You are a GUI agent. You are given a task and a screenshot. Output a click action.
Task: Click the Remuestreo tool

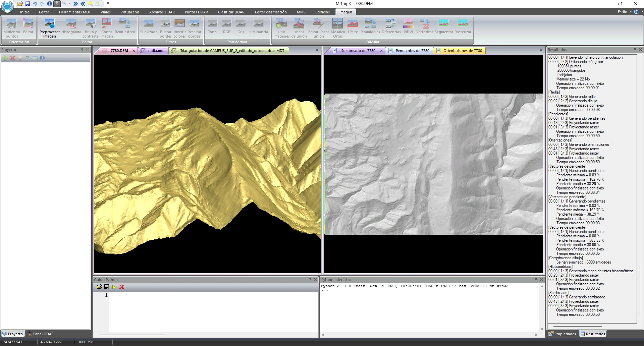pos(125,26)
